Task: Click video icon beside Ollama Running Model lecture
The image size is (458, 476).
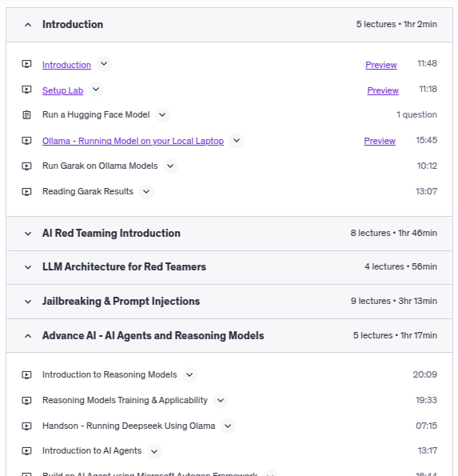Action: (26, 141)
